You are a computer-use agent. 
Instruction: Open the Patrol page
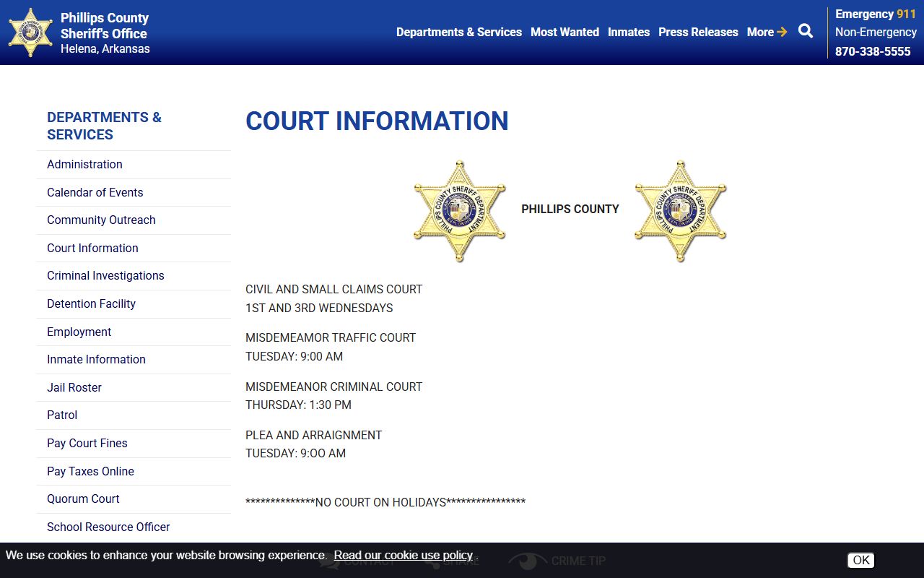point(134,415)
